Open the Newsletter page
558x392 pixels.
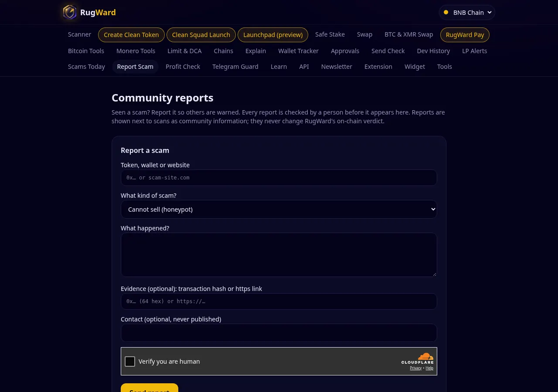pos(337,67)
